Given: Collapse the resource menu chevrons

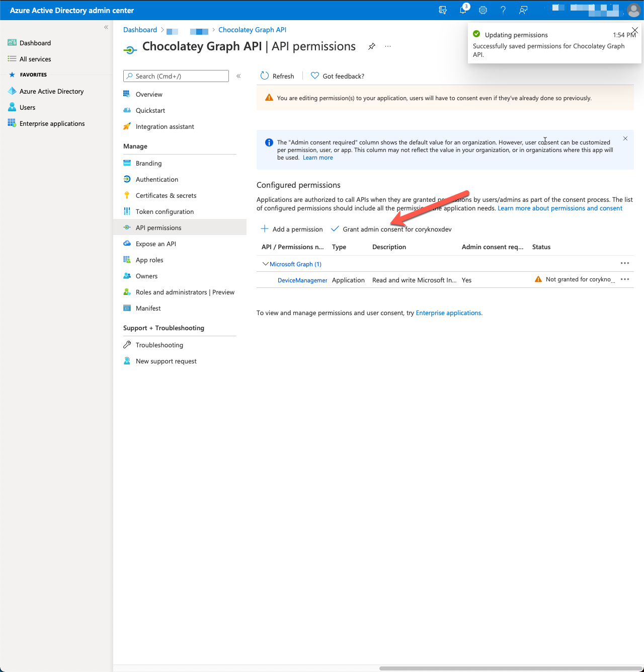Looking at the screenshot, I should coord(238,76).
